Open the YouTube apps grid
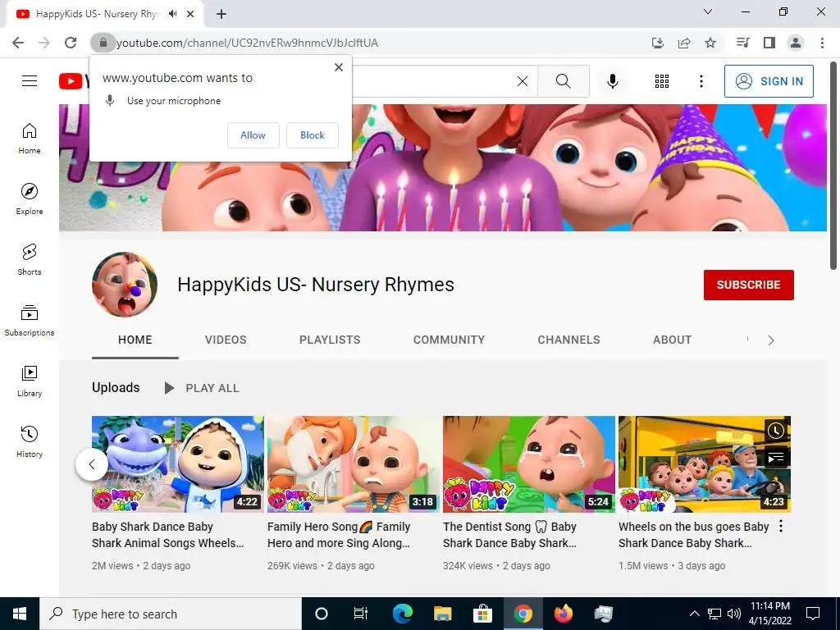840x630 pixels. [662, 81]
